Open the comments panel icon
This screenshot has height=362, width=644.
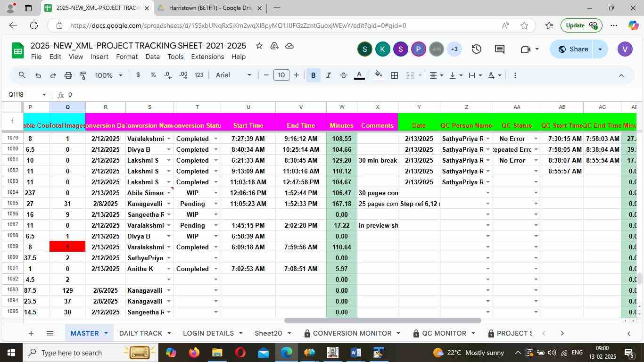(500, 49)
